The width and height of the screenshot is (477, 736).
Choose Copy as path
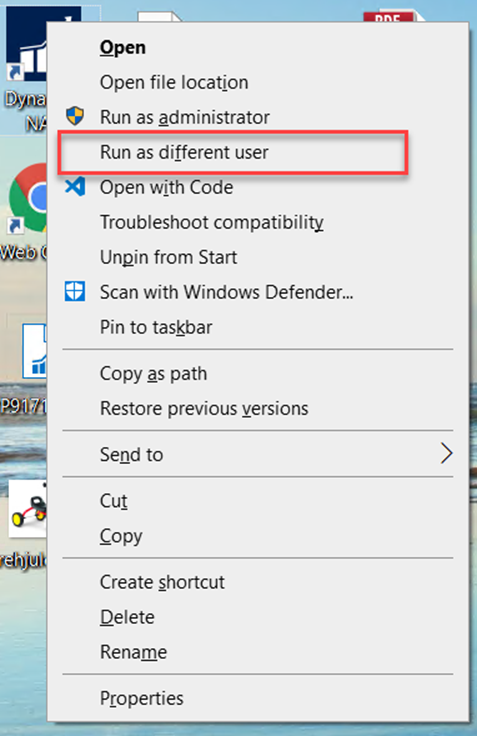pyautogui.click(x=154, y=374)
